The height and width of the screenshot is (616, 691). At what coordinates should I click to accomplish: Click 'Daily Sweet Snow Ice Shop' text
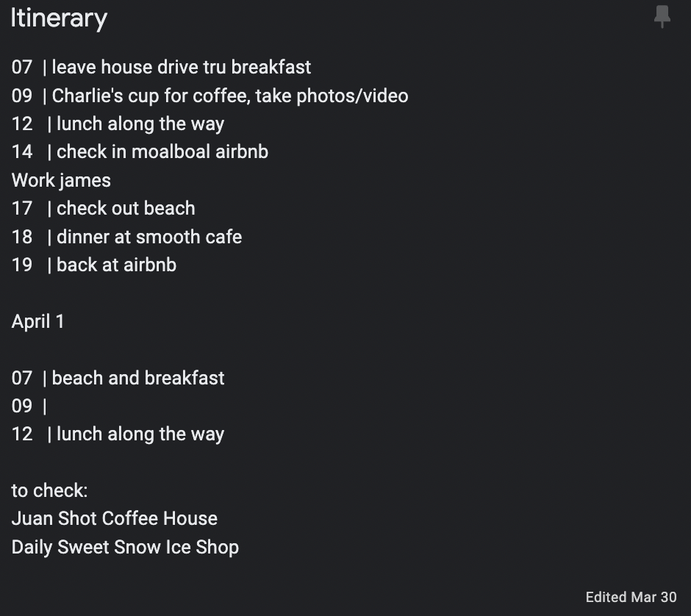click(125, 547)
